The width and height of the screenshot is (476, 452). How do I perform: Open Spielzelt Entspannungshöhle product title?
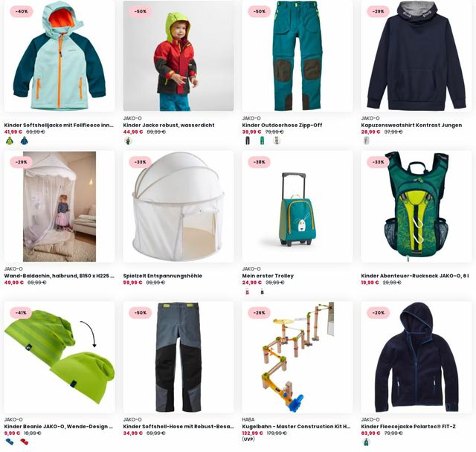point(162,276)
